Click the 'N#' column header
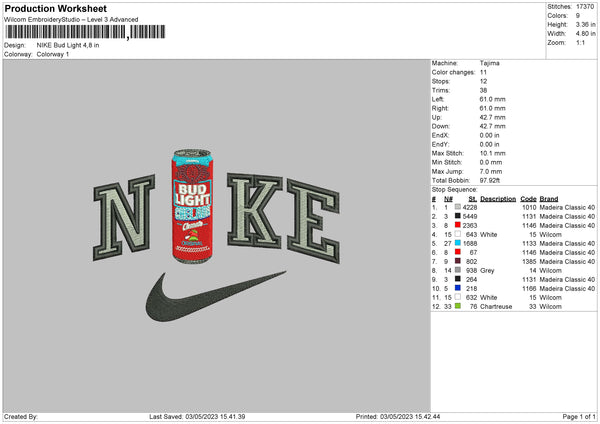 [x=448, y=199]
